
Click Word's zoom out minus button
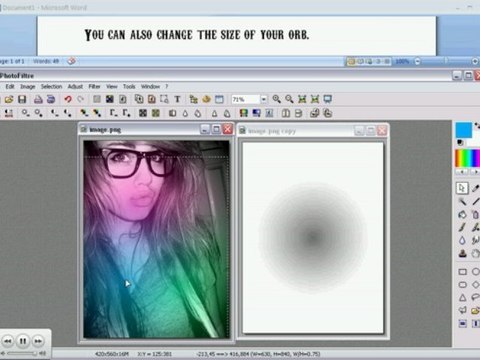[417, 61]
